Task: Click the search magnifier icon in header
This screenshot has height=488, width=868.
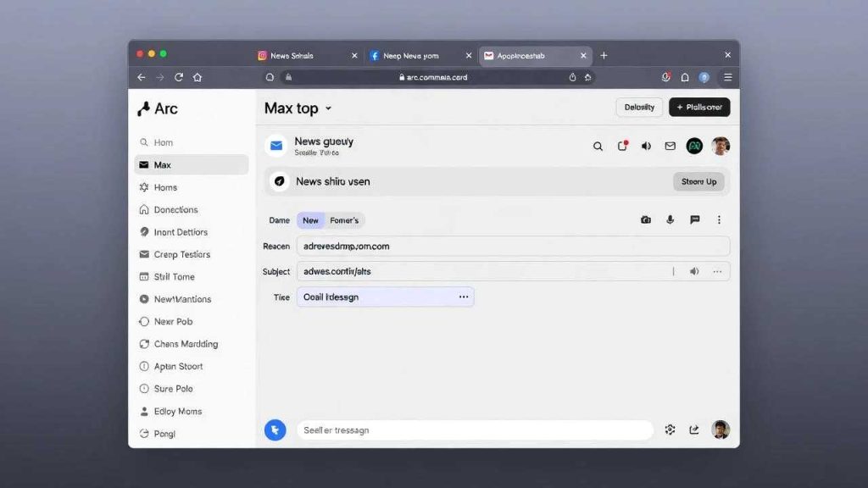Action: [598, 147]
